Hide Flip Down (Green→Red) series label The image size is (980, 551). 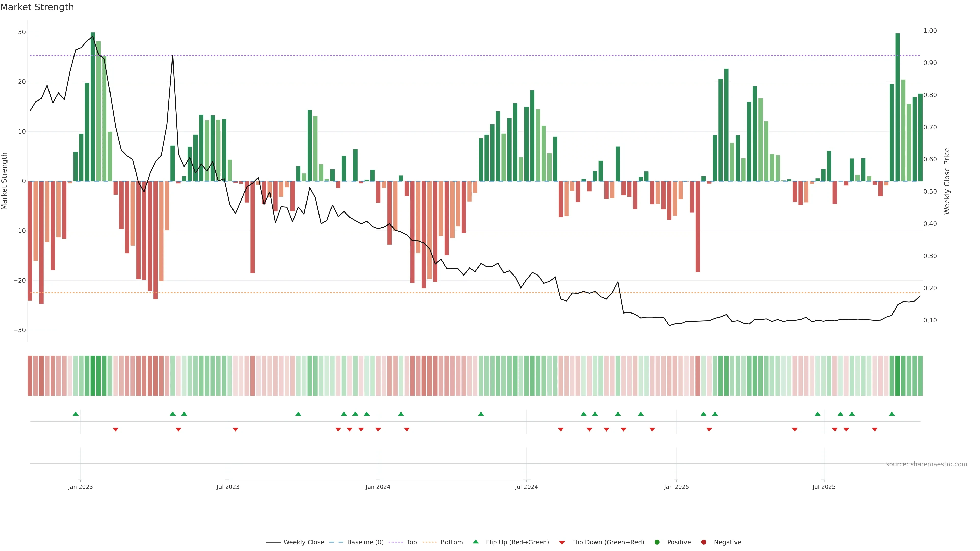point(608,542)
